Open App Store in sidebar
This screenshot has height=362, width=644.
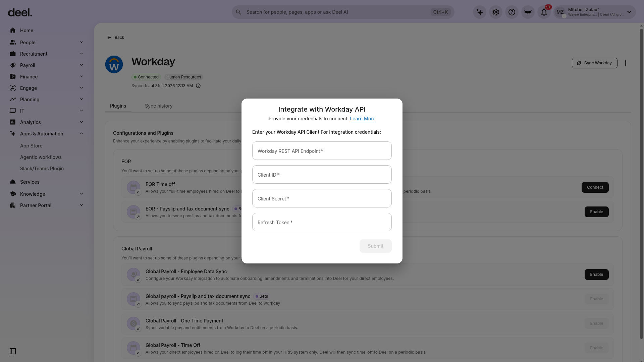coord(31,146)
